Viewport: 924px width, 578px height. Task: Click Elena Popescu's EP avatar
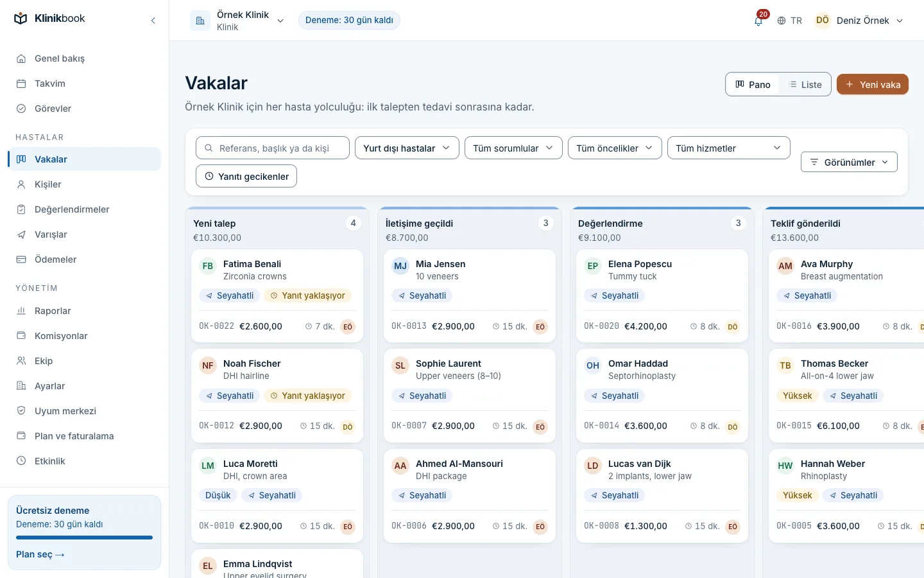click(593, 266)
